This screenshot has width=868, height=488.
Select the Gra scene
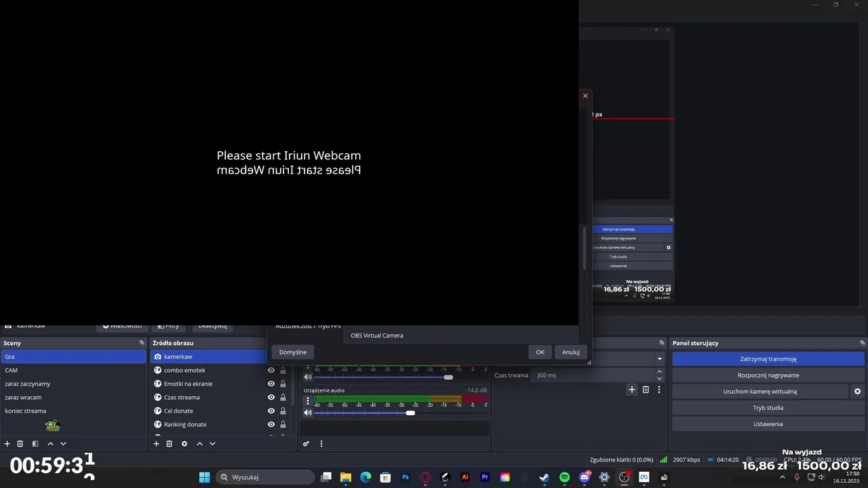pos(73,357)
